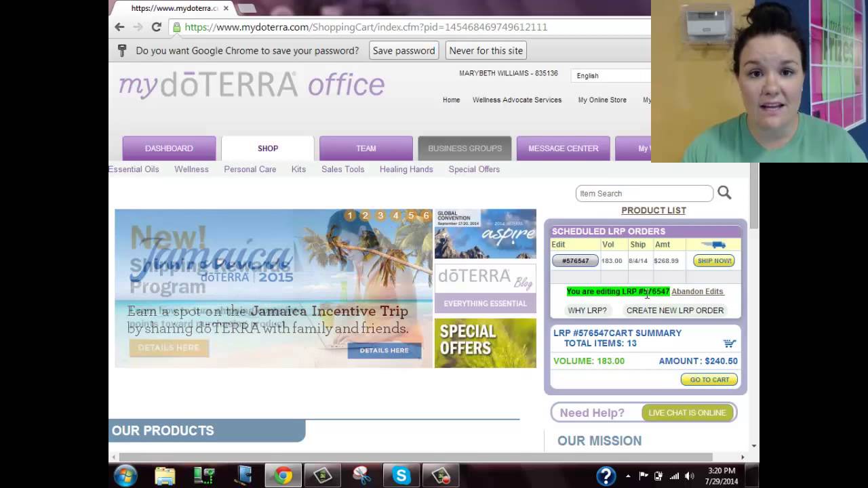Open the Essential Oils category

coord(134,169)
